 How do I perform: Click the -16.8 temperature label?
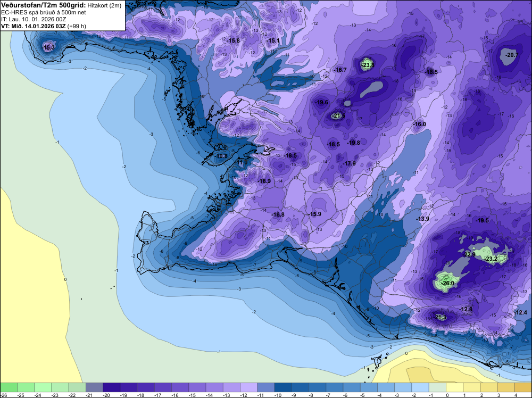point(278,214)
